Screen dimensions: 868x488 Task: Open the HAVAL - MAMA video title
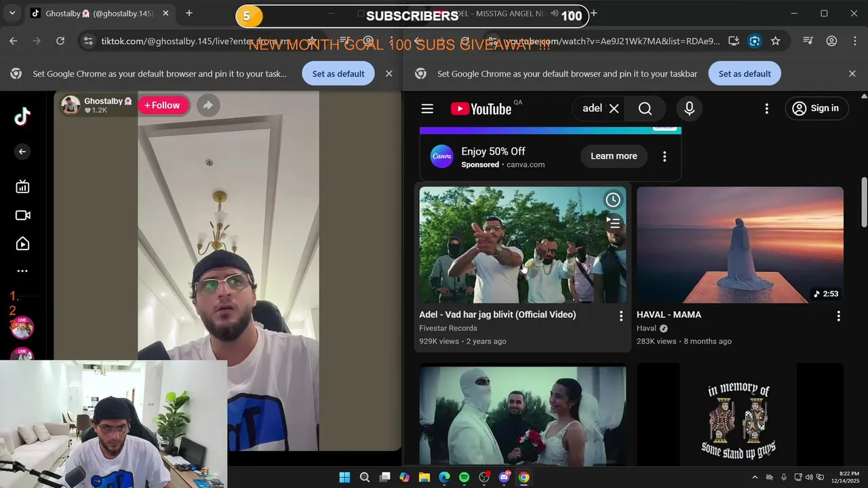click(669, 314)
